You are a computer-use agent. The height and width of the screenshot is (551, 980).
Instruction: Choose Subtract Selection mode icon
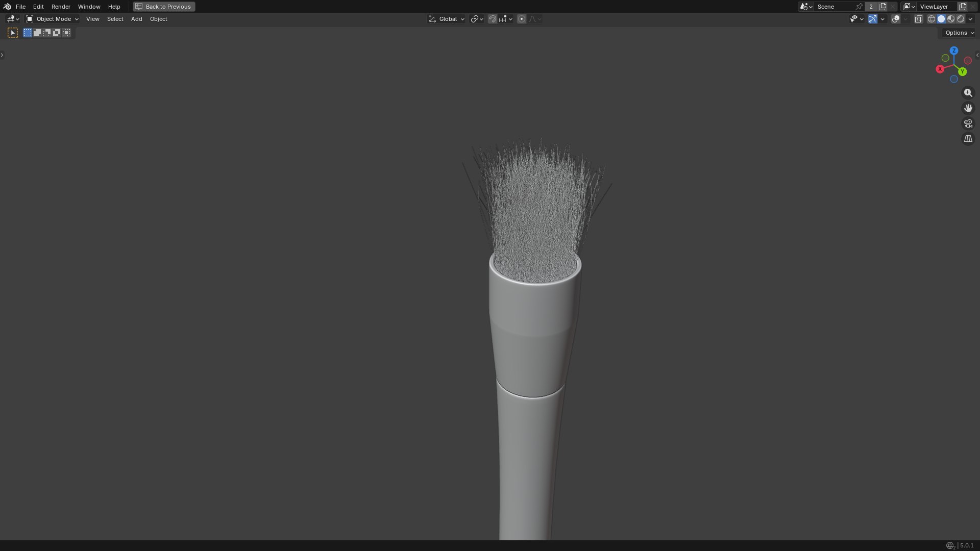click(47, 33)
